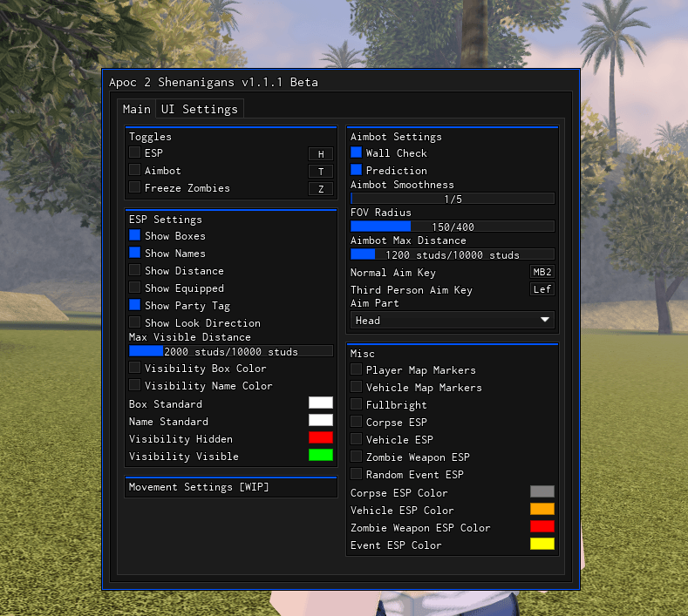Open the Box Standard white color swatch
688x616 pixels.
(321, 403)
